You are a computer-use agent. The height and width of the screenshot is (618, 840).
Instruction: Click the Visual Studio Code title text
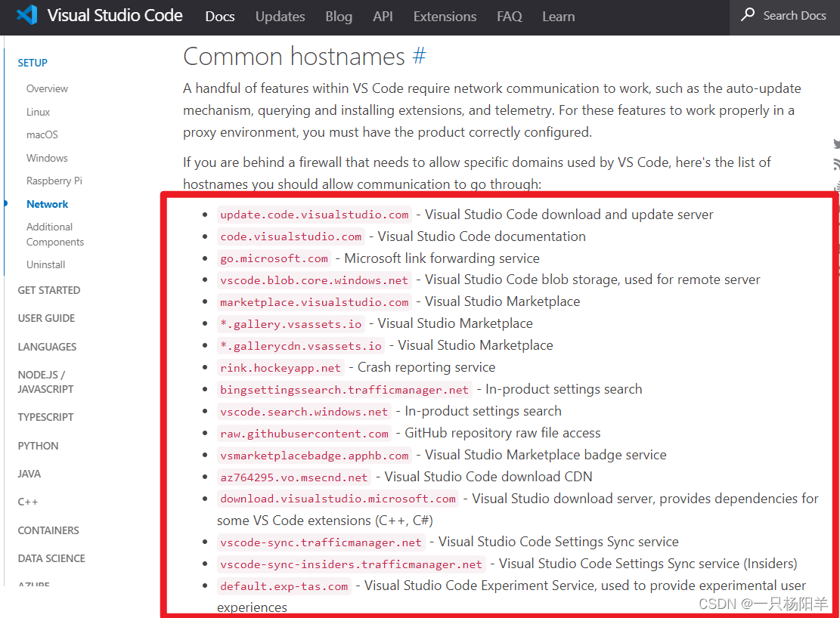[115, 15]
